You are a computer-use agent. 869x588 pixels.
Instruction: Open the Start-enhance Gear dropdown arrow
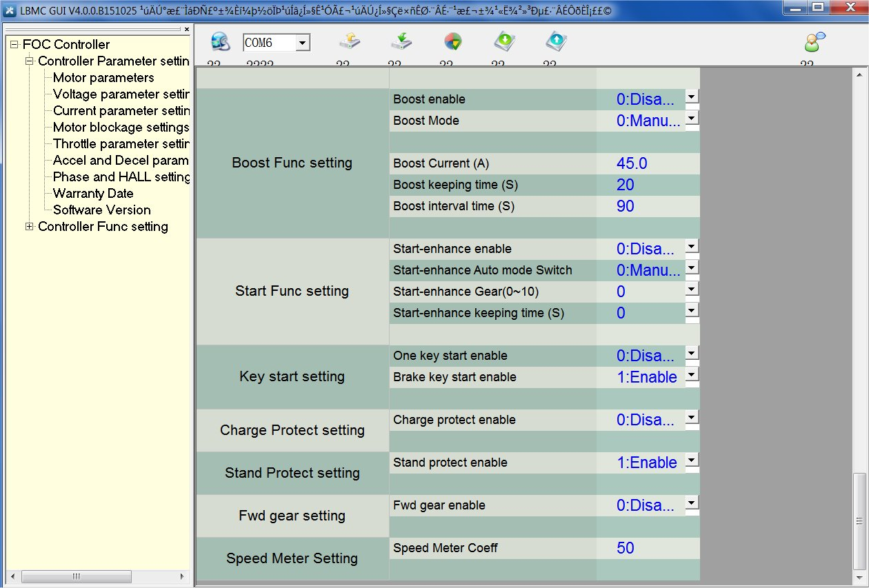point(692,290)
